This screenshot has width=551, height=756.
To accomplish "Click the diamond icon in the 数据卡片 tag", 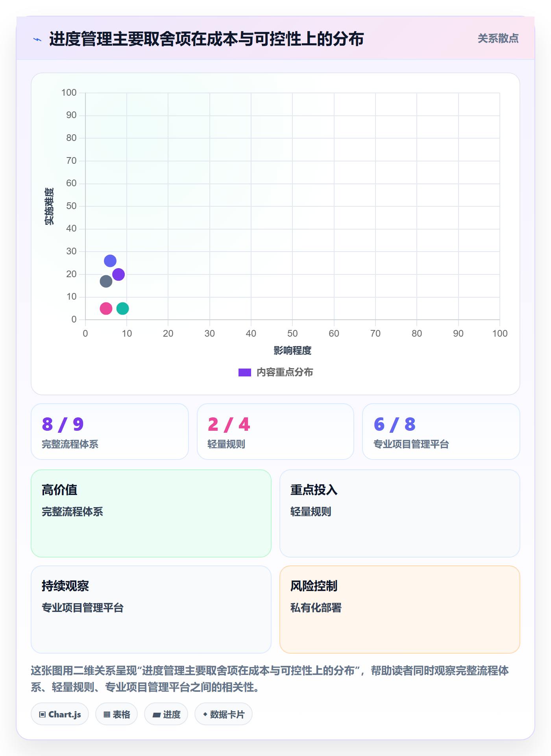I will [205, 714].
